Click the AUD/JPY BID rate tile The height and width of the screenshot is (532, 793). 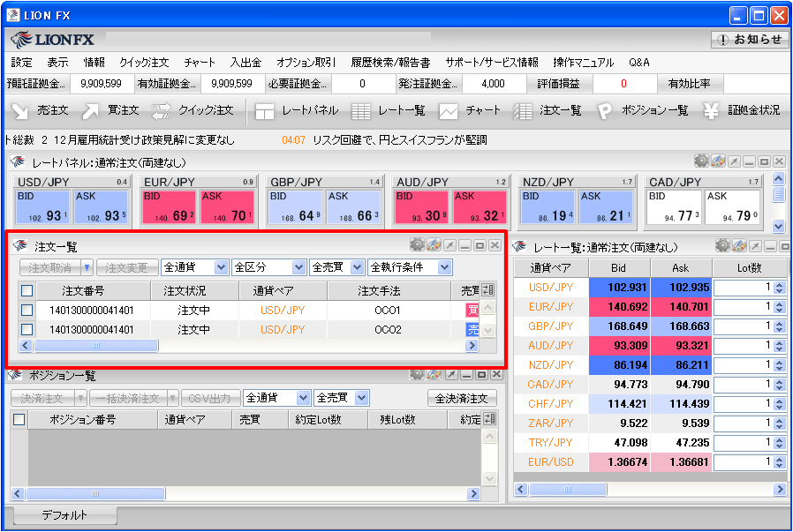click(421, 206)
